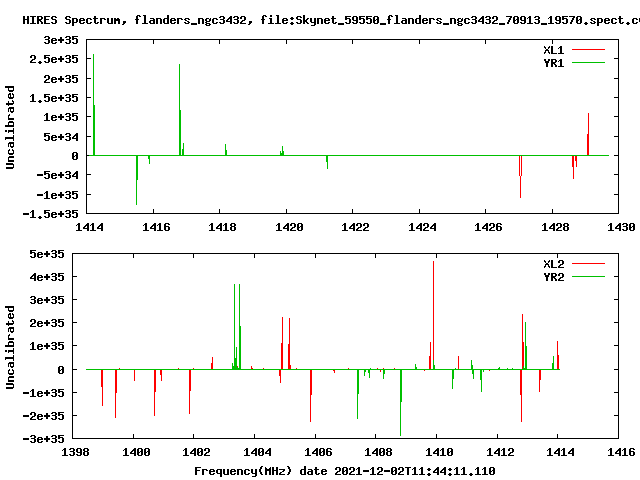Click the YR1 legend label
Screen dimensions: 640x480
pyautogui.click(x=553, y=63)
